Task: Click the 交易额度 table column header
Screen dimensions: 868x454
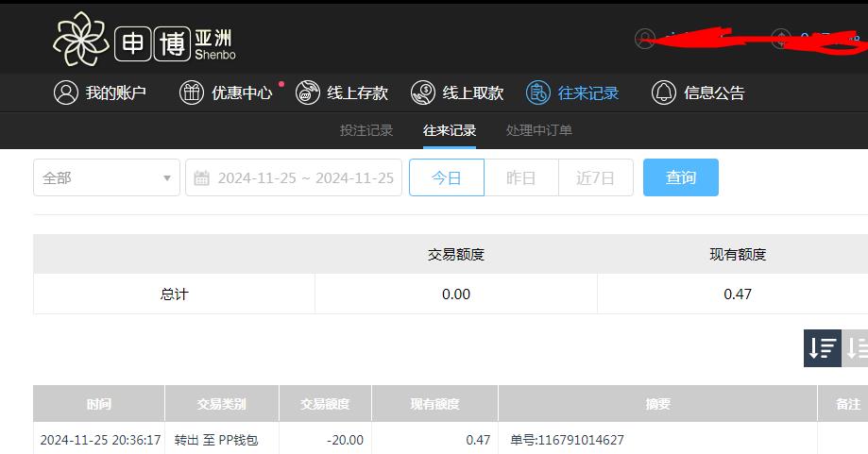Action: coord(326,404)
